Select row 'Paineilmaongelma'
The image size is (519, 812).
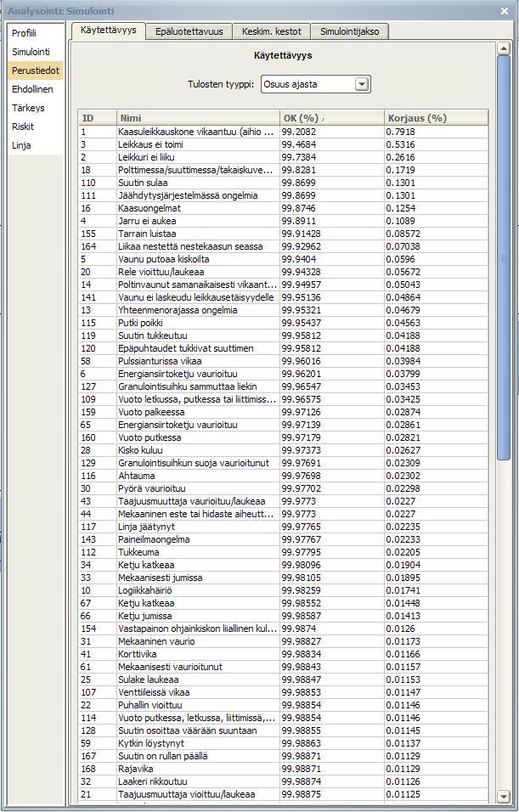click(284, 539)
